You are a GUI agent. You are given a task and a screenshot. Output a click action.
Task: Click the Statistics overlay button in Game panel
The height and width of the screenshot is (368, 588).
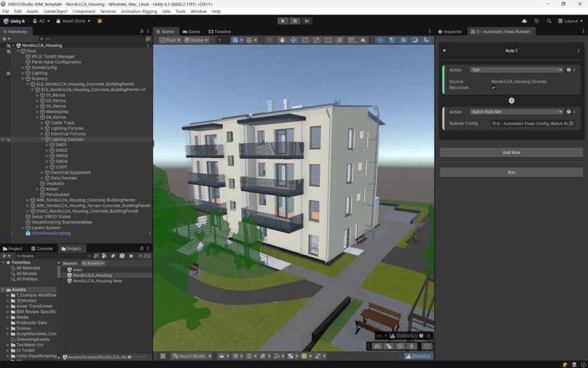tap(419, 355)
